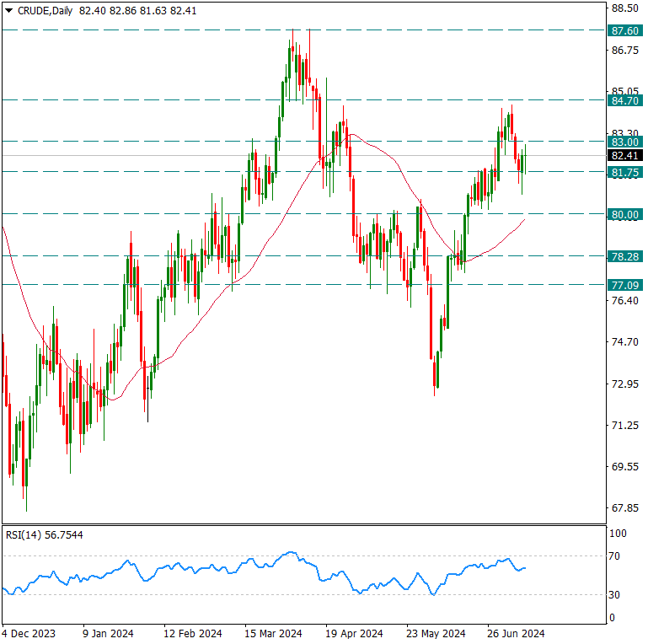This screenshot has height=644, width=648.
Task: Click the RSI 70 level axis label
Action: [614, 556]
